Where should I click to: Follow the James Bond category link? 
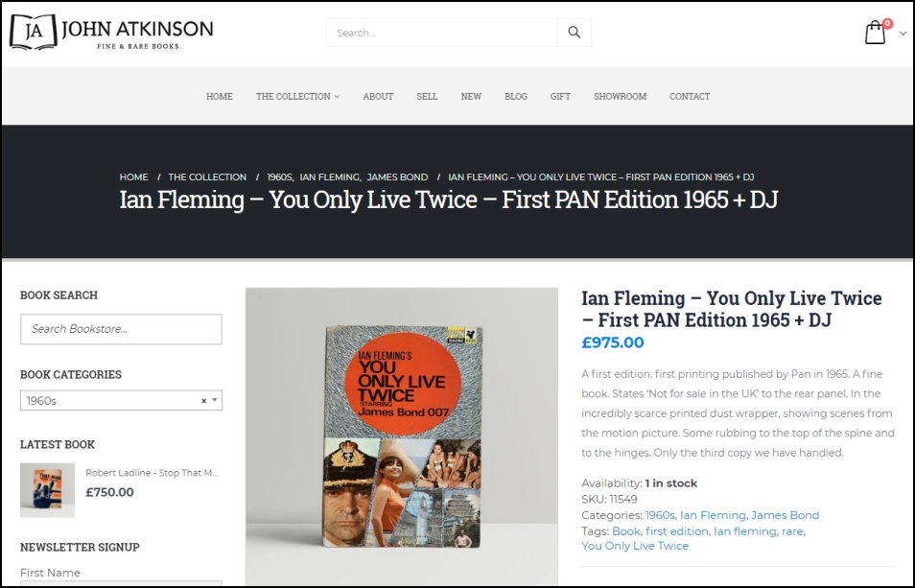coord(785,515)
